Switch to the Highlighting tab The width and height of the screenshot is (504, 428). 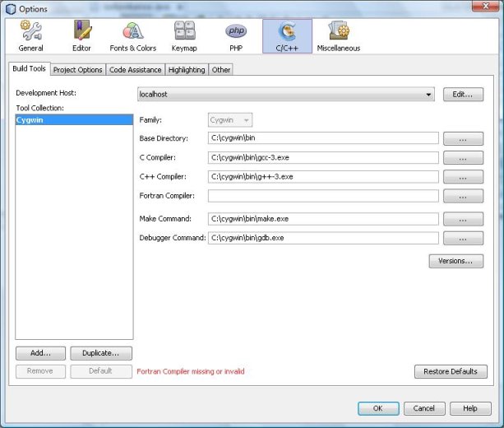[187, 70]
